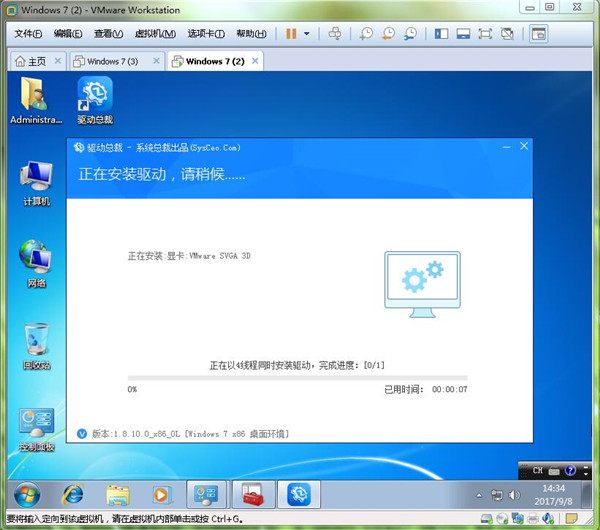Screen dimensions: 600x530
Task: Open the 编辑(E) menu
Action: click(68, 34)
